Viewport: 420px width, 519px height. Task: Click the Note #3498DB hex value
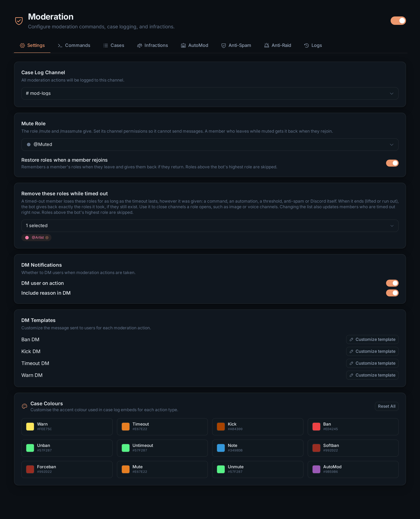click(x=235, y=450)
